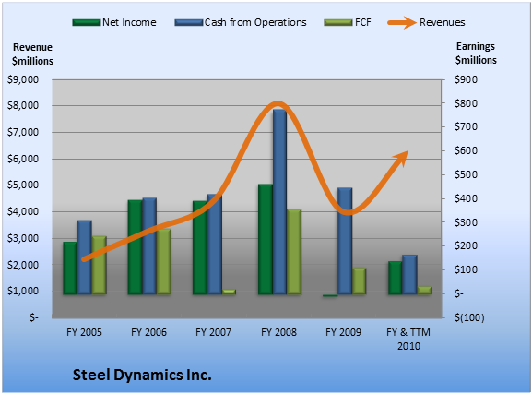The image size is (532, 394).
Task: Click the $4,000 revenue axis value
Action: tap(23, 211)
